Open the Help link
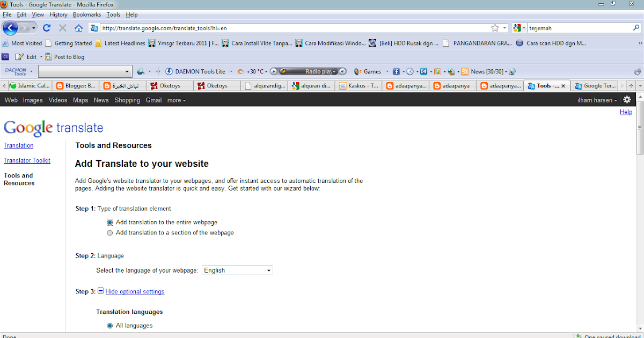 click(x=626, y=112)
